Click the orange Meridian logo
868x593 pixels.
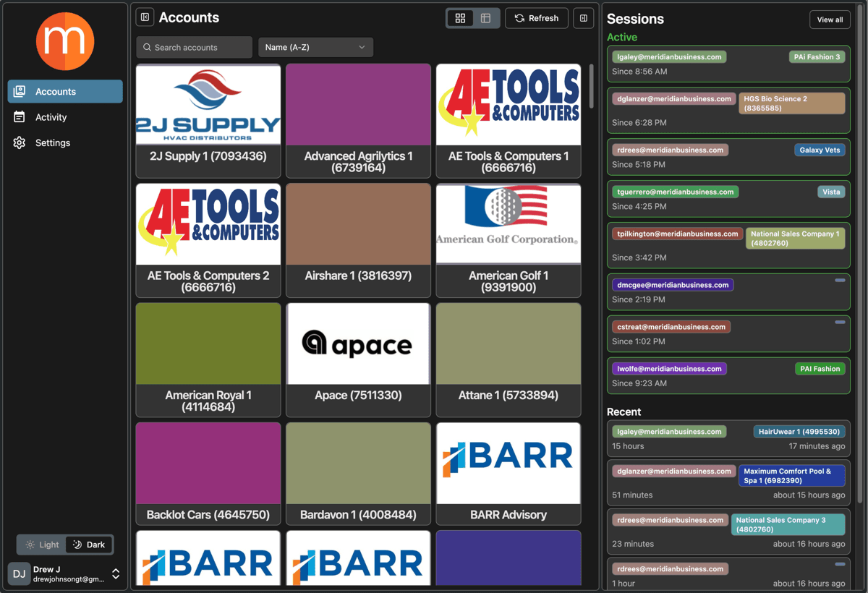[65, 41]
